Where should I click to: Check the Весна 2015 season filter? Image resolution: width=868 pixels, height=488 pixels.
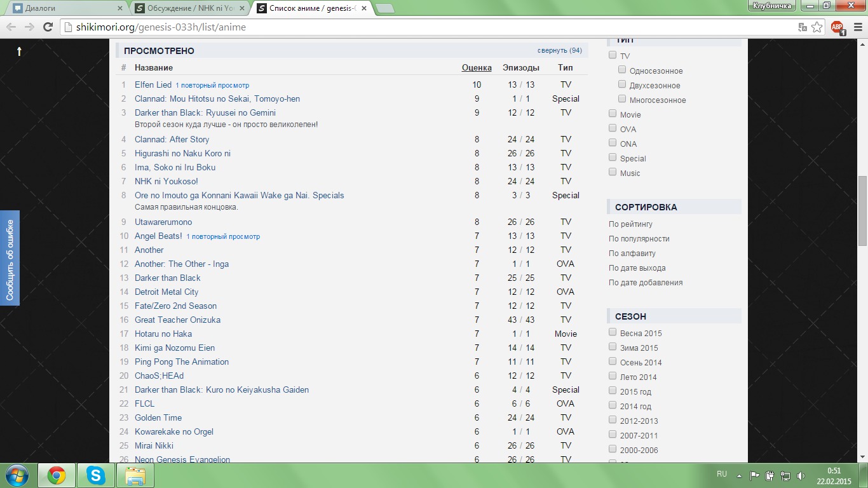click(613, 332)
